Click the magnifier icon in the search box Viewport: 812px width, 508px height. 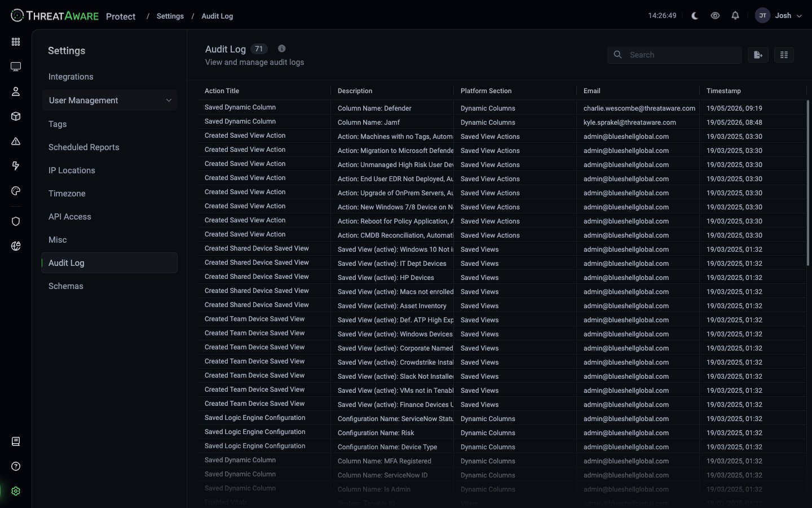(x=618, y=55)
